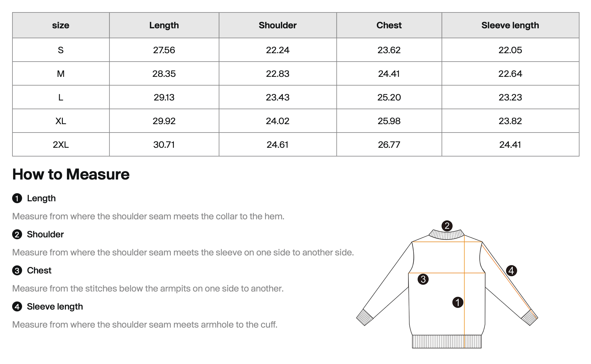Click the number 2 badge beside Shoulder heading
591x364 pixels.
[x=17, y=235]
